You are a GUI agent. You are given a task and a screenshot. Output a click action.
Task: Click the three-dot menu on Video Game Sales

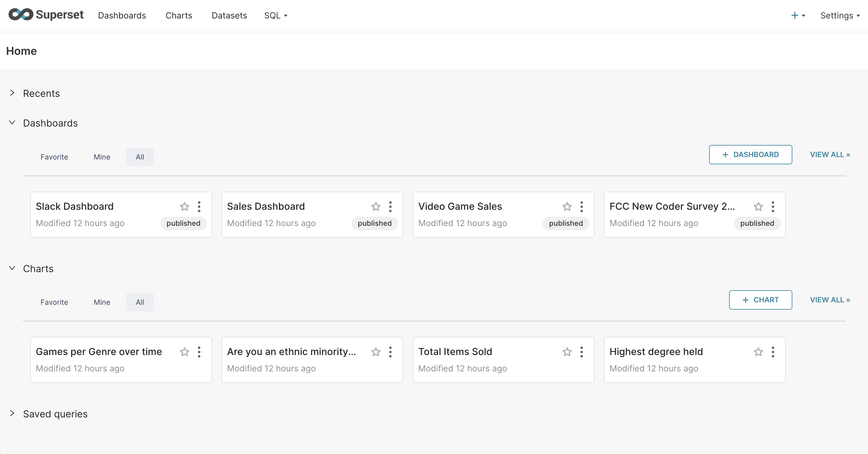[582, 207]
